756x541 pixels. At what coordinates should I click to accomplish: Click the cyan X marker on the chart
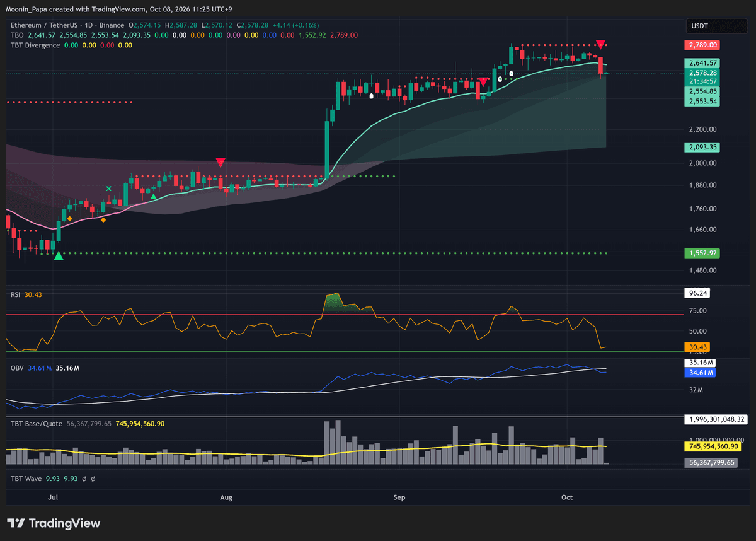click(x=109, y=189)
